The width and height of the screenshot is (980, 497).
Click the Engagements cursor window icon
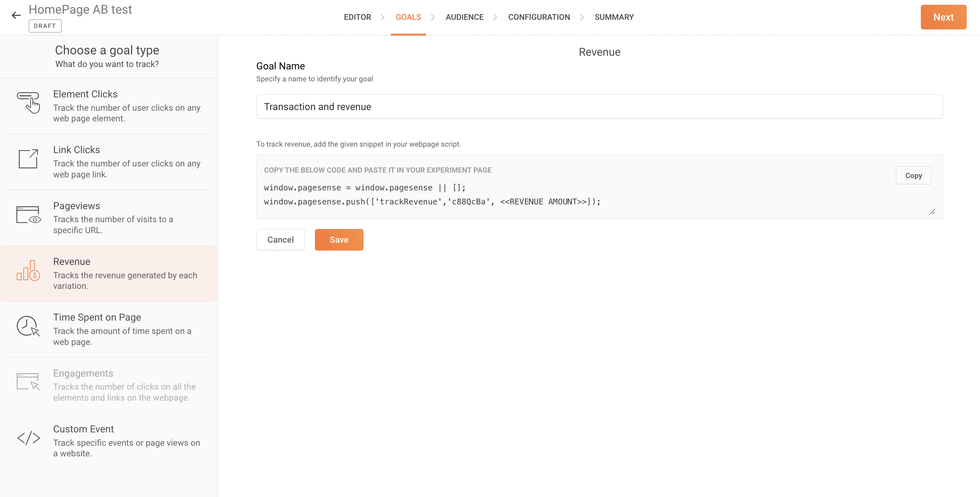pos(28,382)
